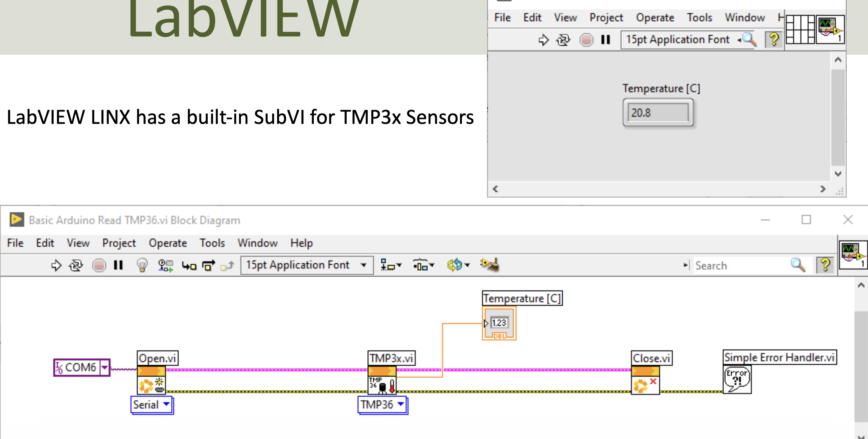Click the Temperature [C] indicator showing 20.8
Viewport: 868px width, 439px height.
[658, 113]
